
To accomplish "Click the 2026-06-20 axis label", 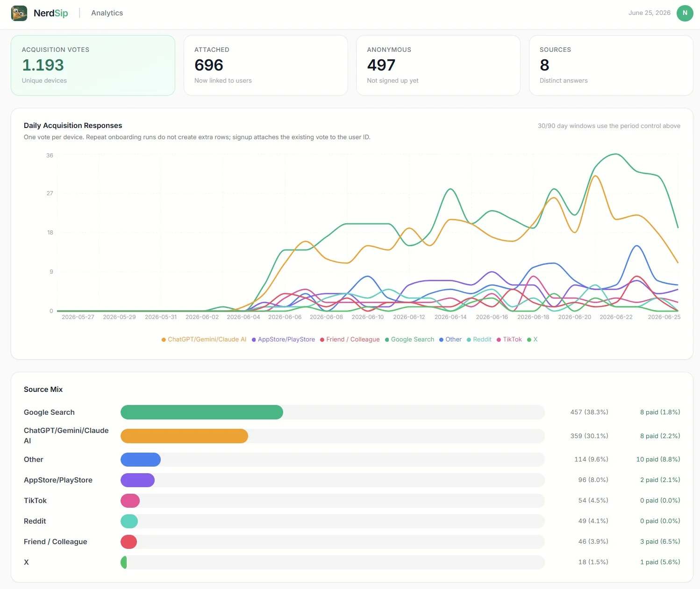I will point(574,317).
